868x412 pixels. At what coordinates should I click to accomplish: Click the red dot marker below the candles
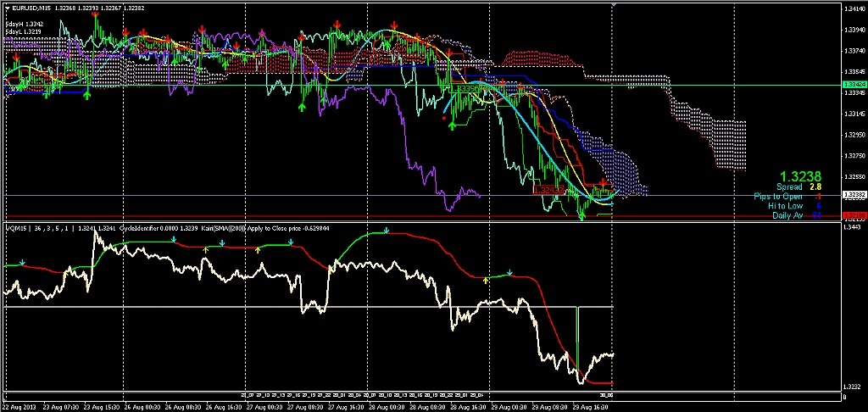tap(444, 117)
